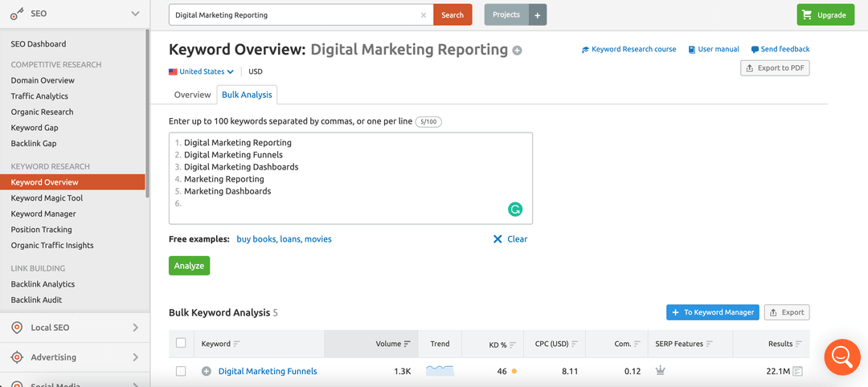The width and height of the screenshot is (868, 387).
Task: Click the Trend sparkline for Digital Marketing Funnels
Action: [x=440, y=371]
